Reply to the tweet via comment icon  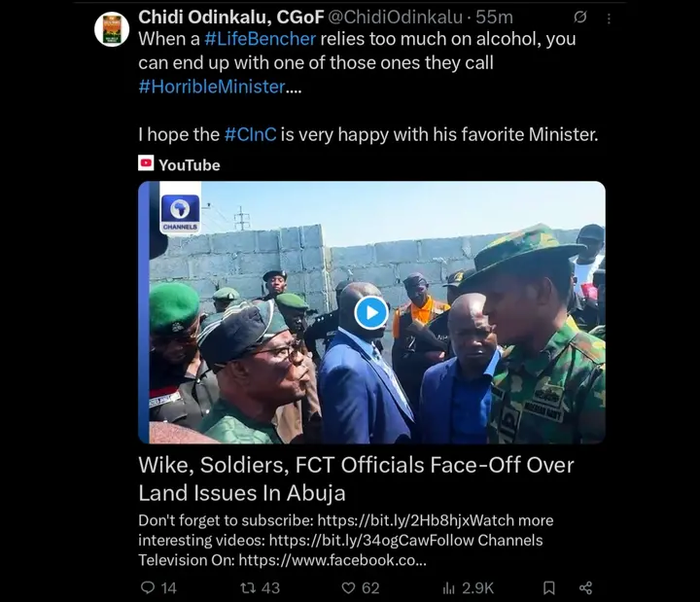[x=148, y=587]
